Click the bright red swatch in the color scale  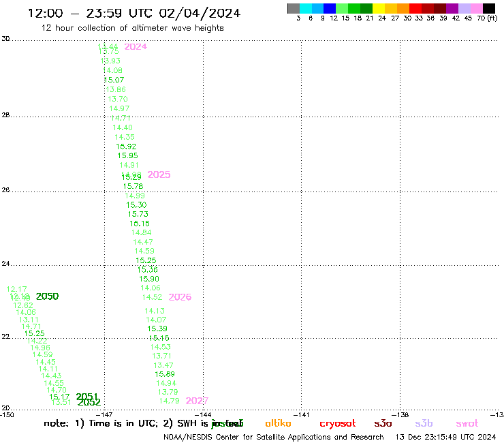pos(415,8)
